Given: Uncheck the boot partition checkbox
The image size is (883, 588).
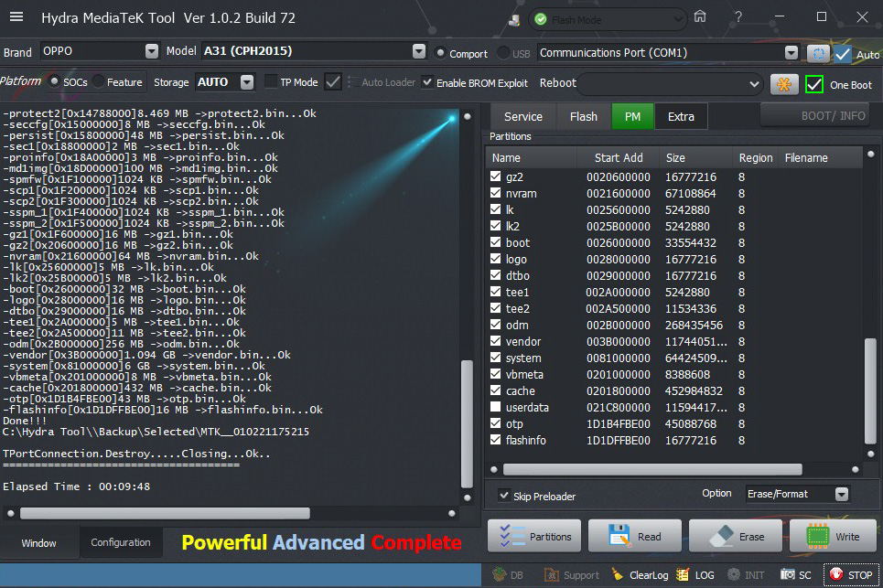Looking at the screenshot, I should [496, 242].
